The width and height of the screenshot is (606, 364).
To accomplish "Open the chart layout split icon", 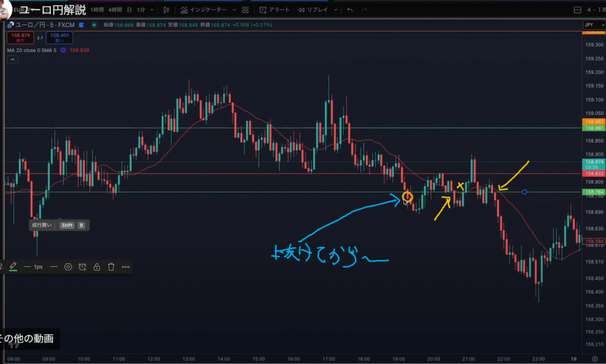I will [x=578, y=10].
